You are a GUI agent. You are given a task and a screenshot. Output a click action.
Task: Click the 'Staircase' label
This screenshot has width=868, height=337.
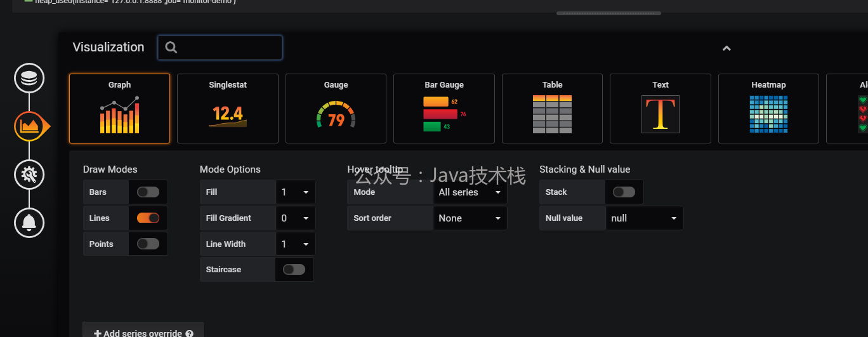pos(223,270)
